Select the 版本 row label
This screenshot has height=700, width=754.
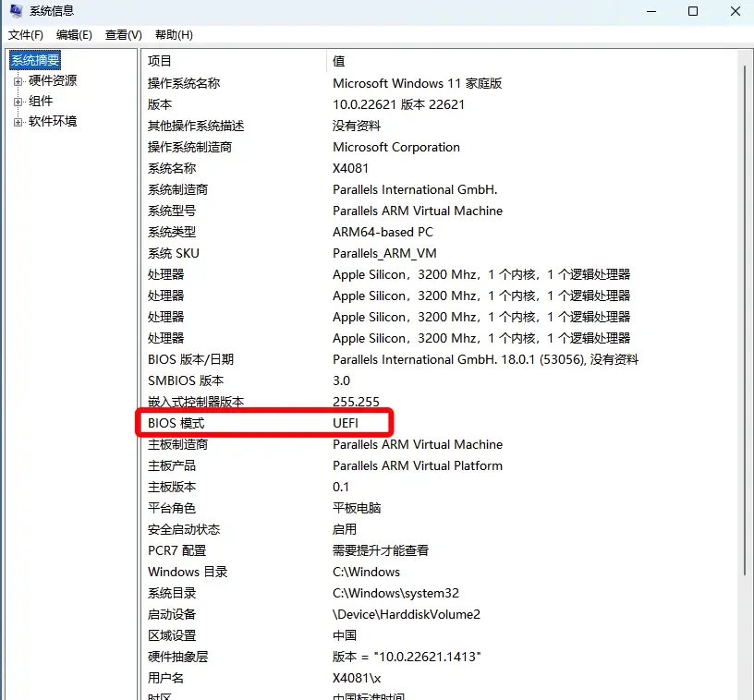(160, 104)
